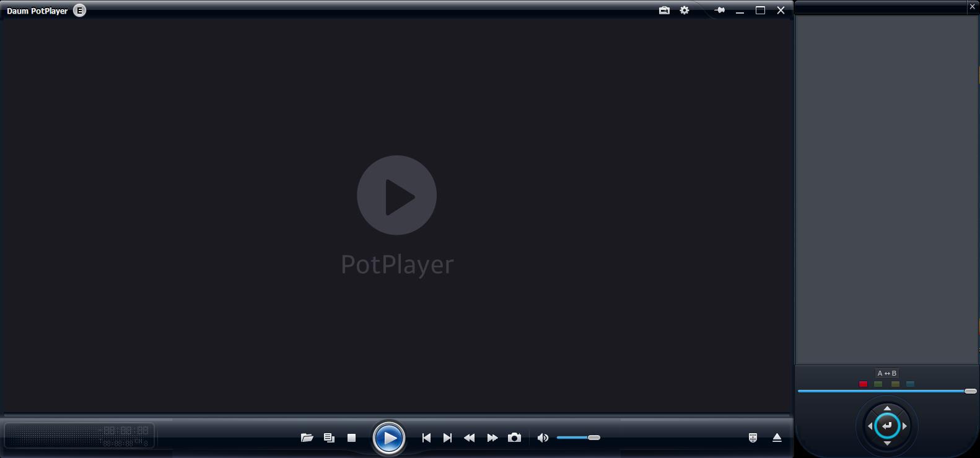Skip to the previous track

pos(426,438)
